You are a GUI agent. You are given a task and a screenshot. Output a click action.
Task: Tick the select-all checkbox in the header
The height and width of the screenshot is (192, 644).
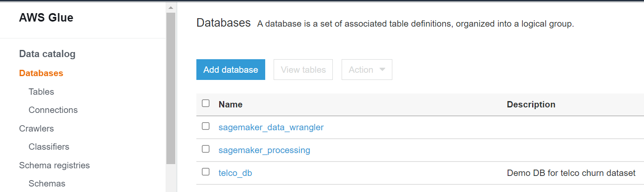point(206,103)
